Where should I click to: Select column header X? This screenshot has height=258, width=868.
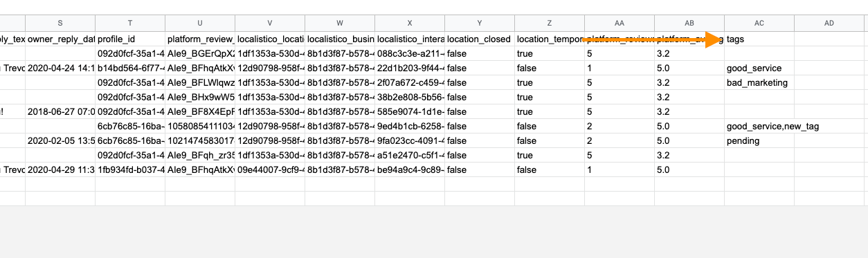410,24
